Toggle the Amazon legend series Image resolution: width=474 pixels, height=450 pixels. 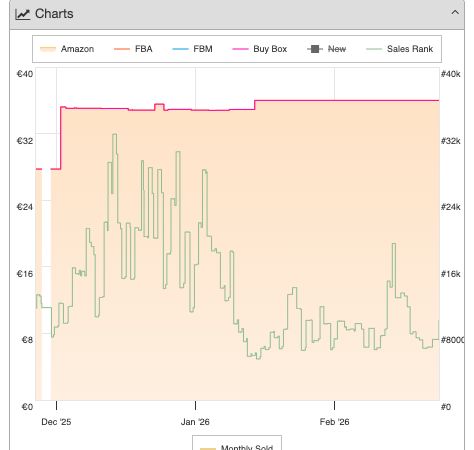pos(67,49)
